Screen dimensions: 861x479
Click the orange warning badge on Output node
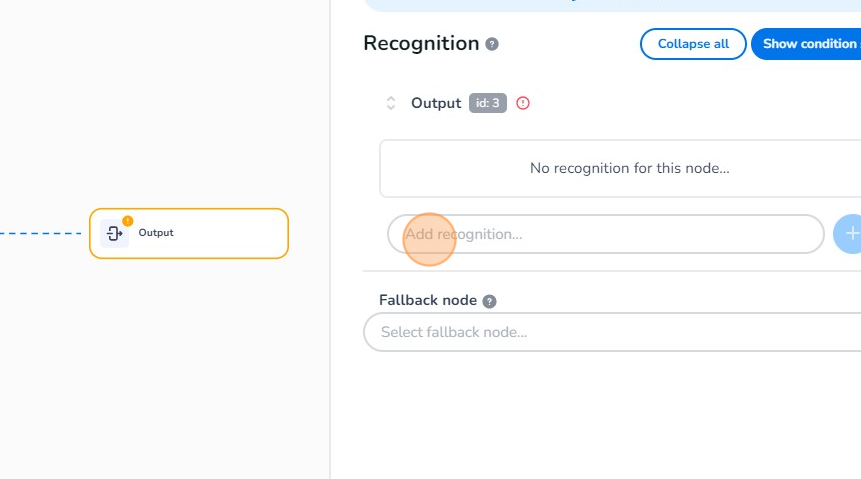pos(127,220)
